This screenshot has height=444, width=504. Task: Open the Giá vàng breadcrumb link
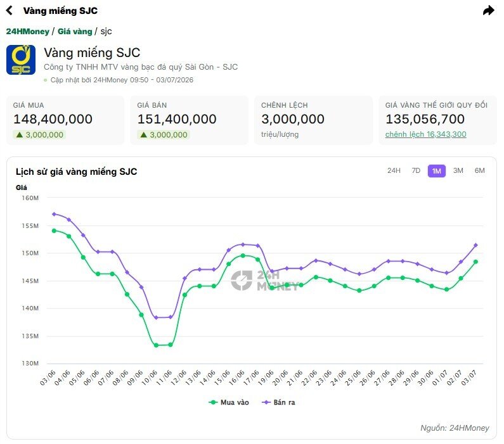[75, 32]
